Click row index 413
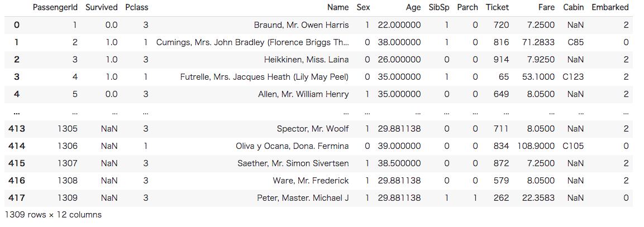The height and width of the screenshot is (227, 644). click(17, 129)
